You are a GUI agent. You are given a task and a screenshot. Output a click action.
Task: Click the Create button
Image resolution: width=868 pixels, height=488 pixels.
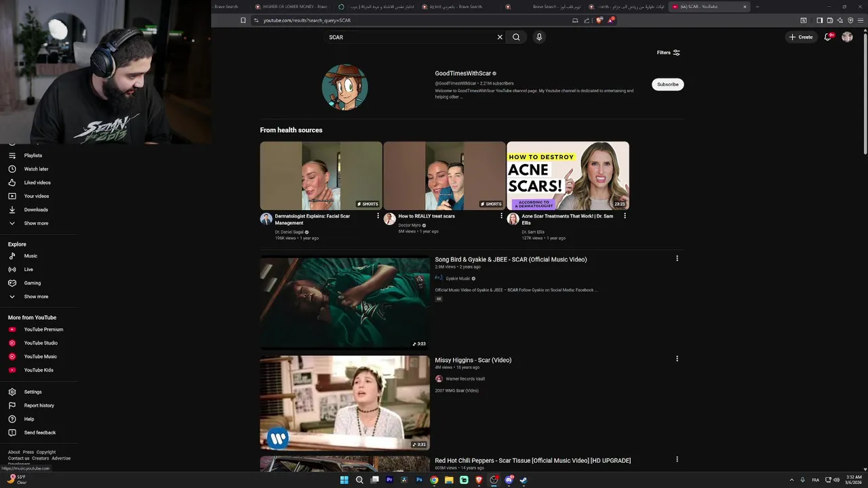801,37
